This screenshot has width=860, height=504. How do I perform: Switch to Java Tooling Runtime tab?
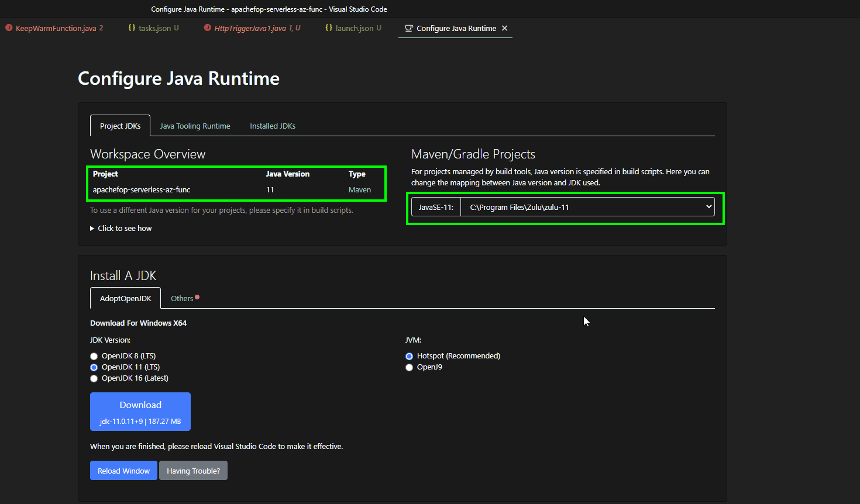pos(195,126)
